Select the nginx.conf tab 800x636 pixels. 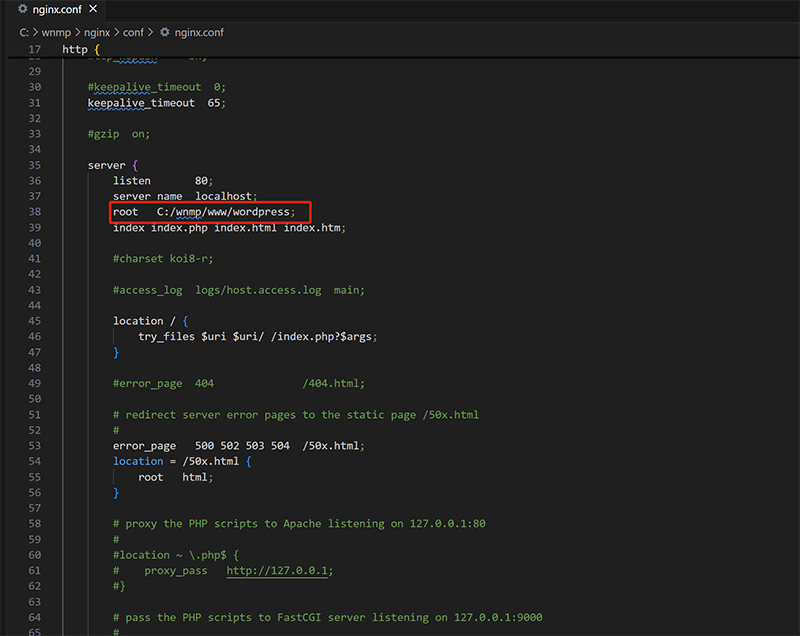point(57,9)
